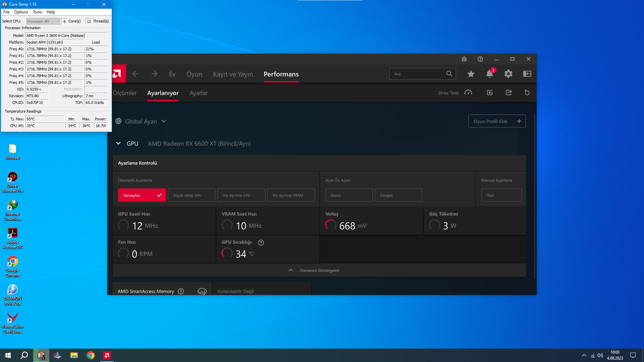Open the Ev tab
Image resolution: width=644 pixels, height=362 pixels.
(172, 74)
